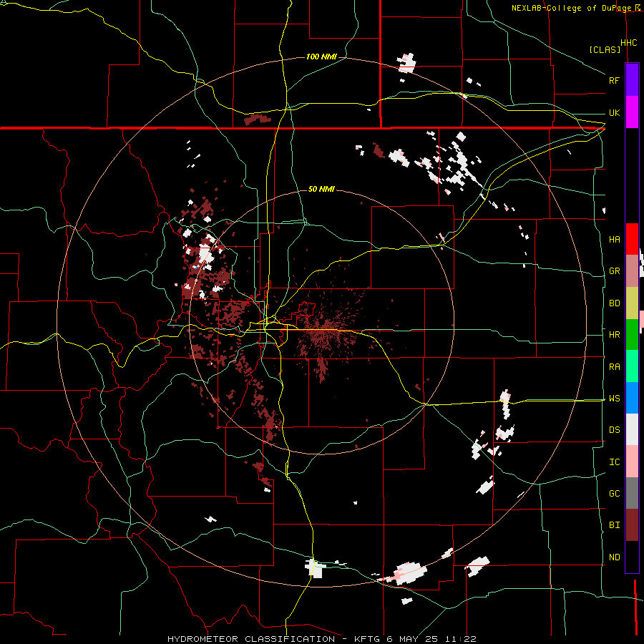Click the RF purple legend color block
The width and height of the screenshot is (644, 644).
click(x=632, y=80)
